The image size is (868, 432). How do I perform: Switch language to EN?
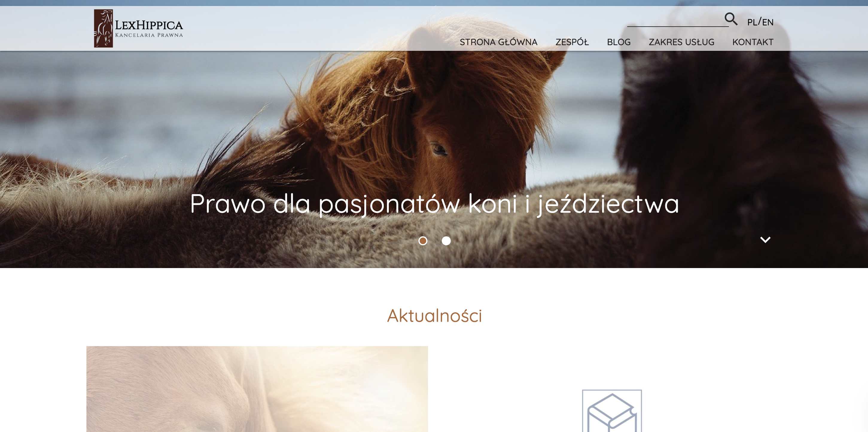click(x=768, y=22)
